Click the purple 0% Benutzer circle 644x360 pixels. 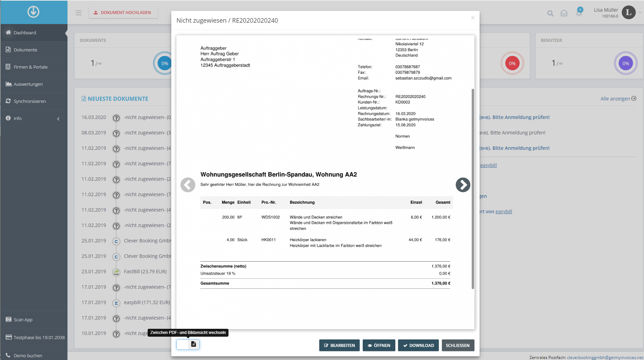(x=626, y=63)
